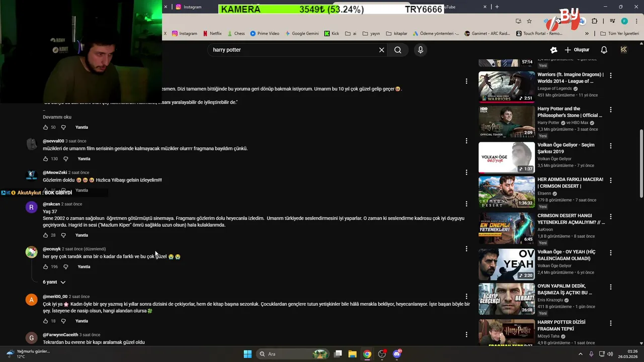Open the account avatar menu
644x362 pixels.
coord(624,50)
